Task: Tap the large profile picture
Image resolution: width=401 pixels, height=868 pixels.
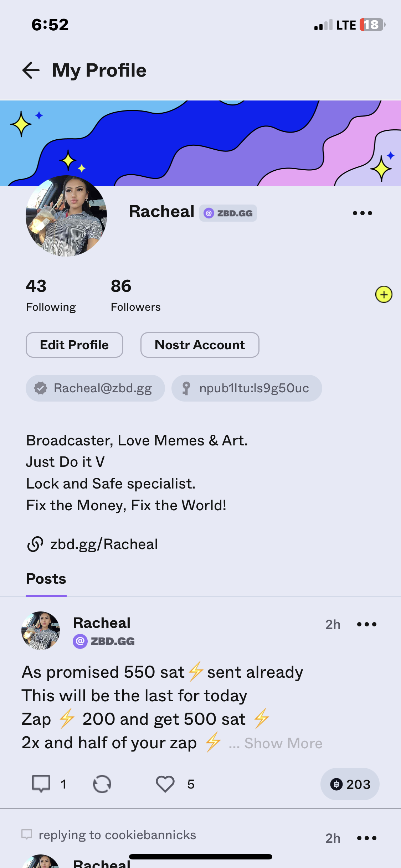Action: [x=66, y=216]
